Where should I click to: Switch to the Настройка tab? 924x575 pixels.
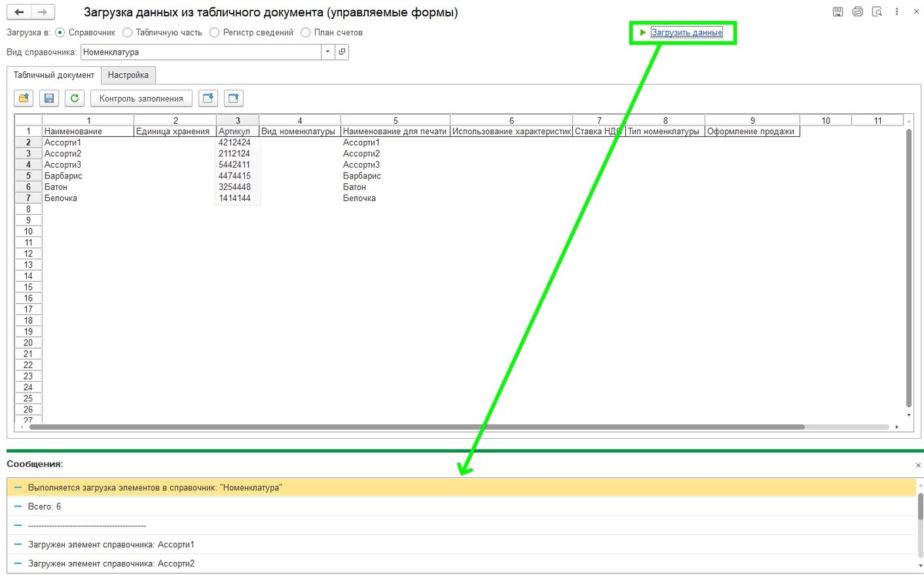[x=129, y=75]
